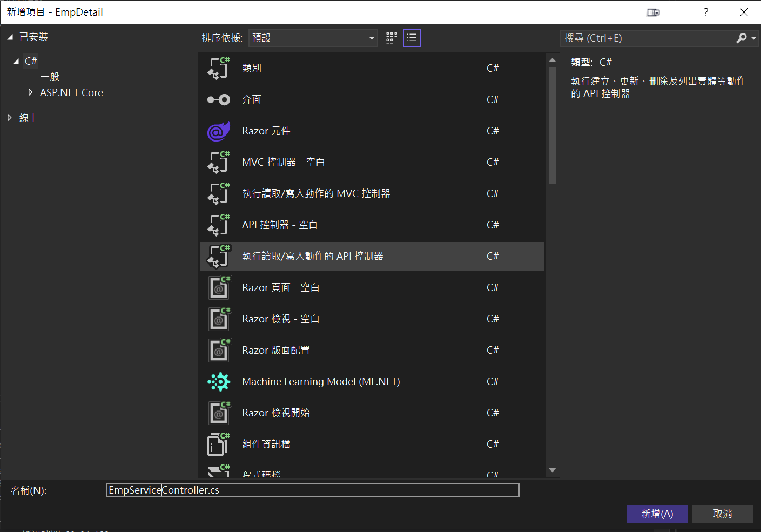Click the 執行讀取/寫入動作的 API 控制器 icon
Image resolution: width=761 pixels, height=532 pixels.
click(x=219, y=256)
